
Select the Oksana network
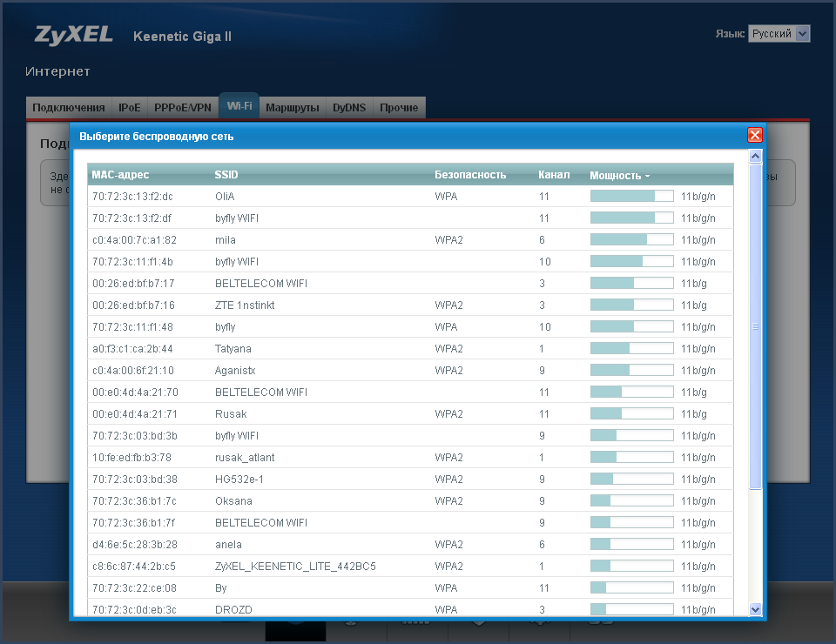click(410, 501)
